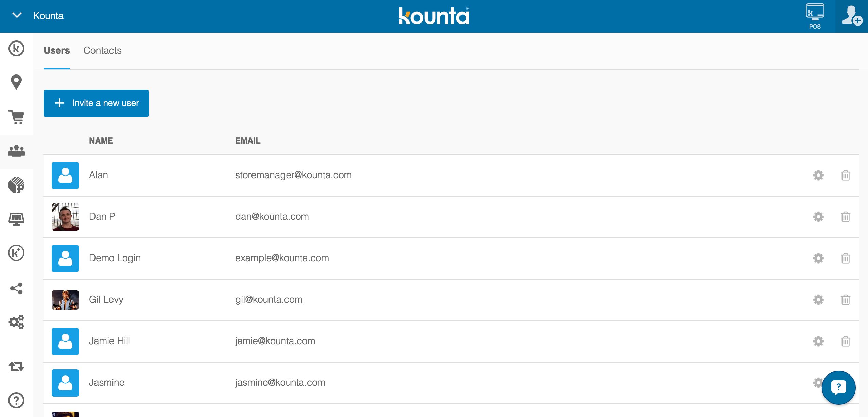Open the Kounta add-ons K-plus icon
Screen dimensions: 868x417
[x=16, y=253]
